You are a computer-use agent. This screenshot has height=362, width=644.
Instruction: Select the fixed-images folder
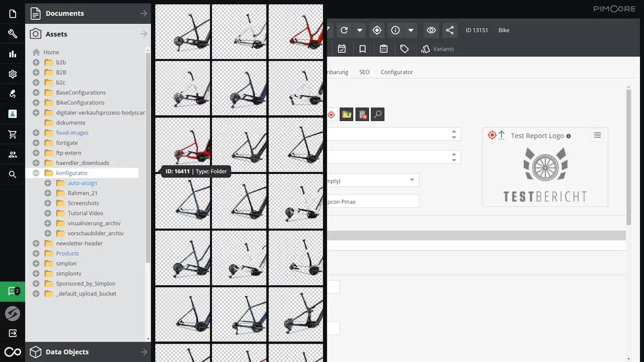click(72, 133)
